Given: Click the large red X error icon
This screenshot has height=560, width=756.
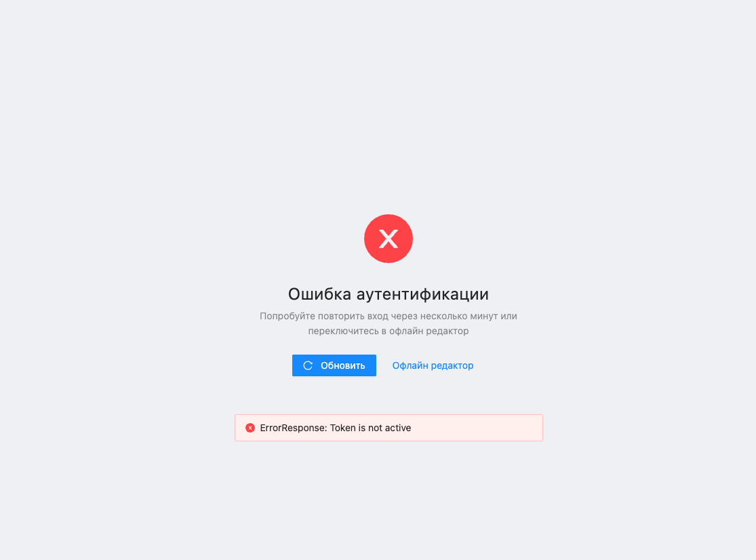Looking at the screenshot, I should 388,239.
